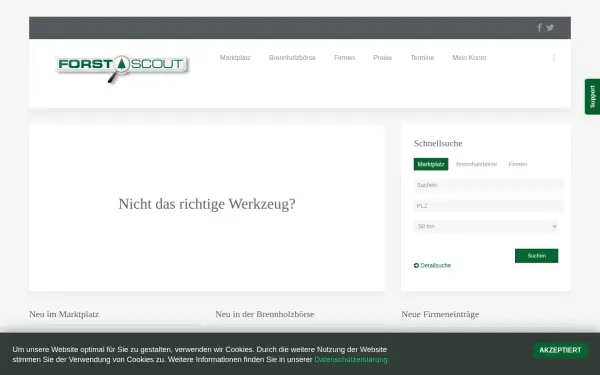
Task: Go to Firmen in the navigation bar
Action: click(344, 58)
